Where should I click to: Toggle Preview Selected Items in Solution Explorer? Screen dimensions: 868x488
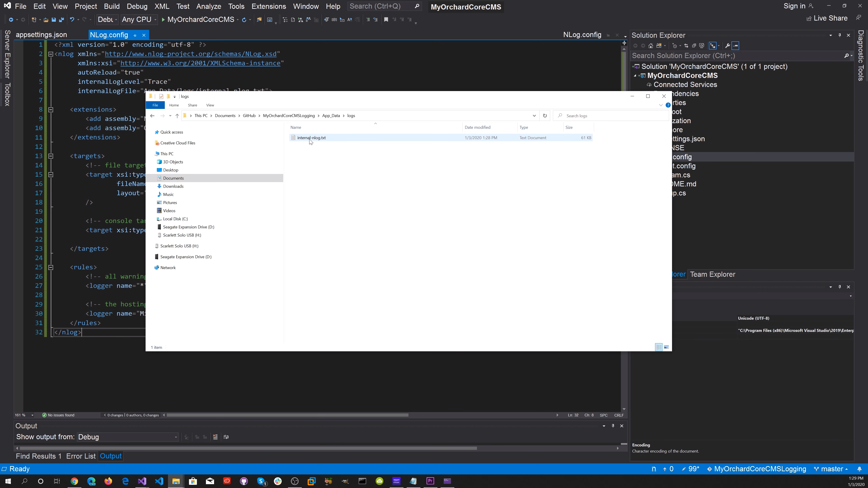[x=736, y=46]
